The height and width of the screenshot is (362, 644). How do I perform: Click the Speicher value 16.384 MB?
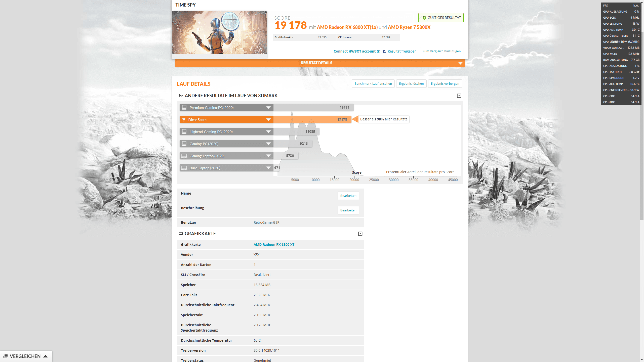[262, 285]
